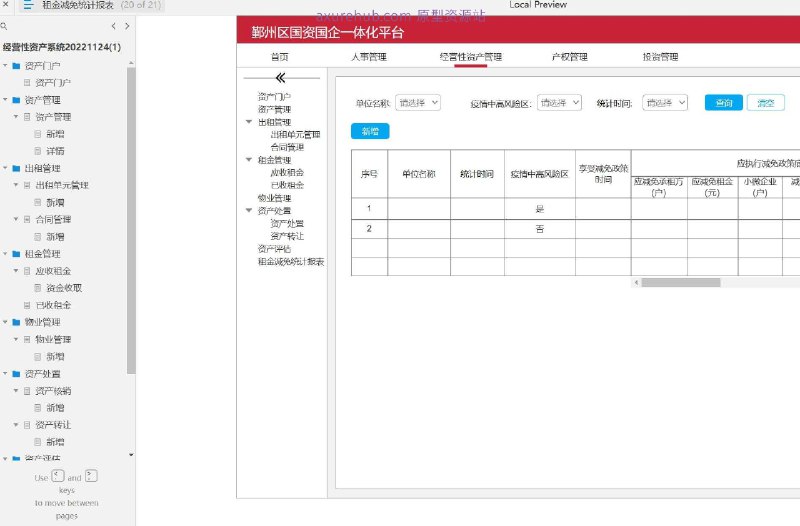800x526 pixels.
Task: Open 应收租金 in platform side menu
Action: click(x=287, y=172)
